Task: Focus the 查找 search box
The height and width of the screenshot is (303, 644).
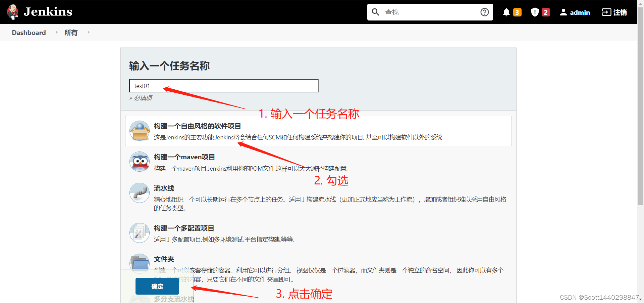Action: 430,12
